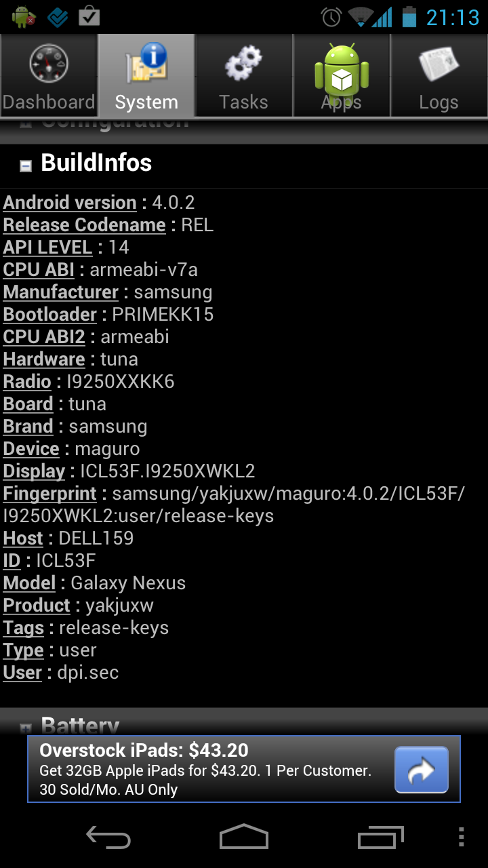Open the three-dot overflow menu
The image size is (488, 868).
coord(462,837)
